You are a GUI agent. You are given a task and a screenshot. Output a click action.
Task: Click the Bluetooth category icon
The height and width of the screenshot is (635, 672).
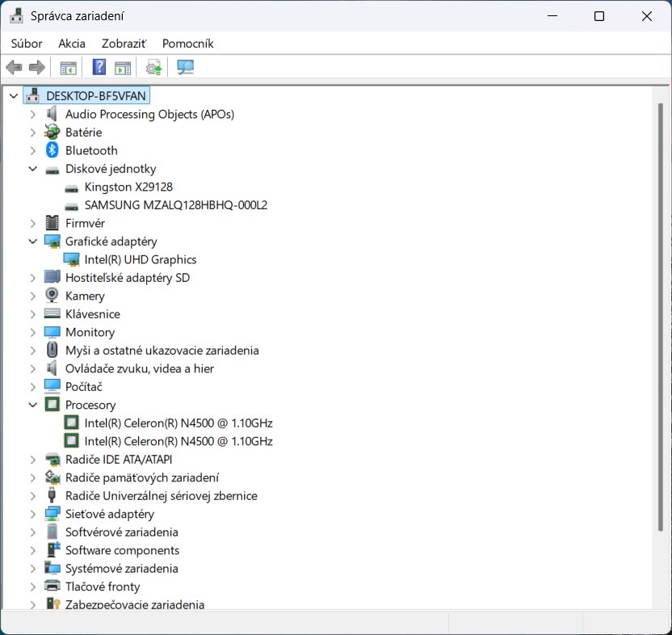[52, 150]
